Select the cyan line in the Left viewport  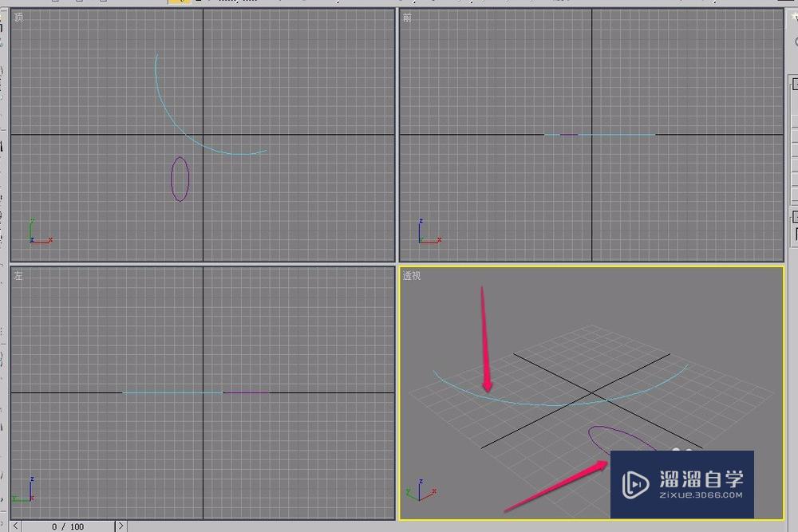click(172, 392)
